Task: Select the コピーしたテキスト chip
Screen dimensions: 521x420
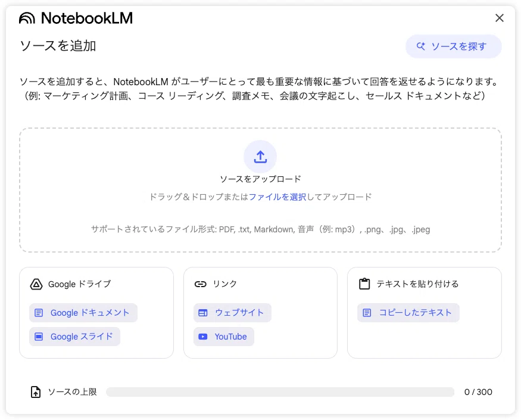Action: (408, 313)
